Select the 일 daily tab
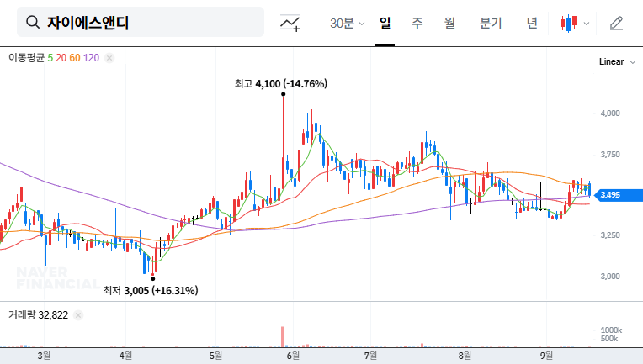Image resolution: width=643 pixels, height=364 pixels. click(x=385, y=23)
